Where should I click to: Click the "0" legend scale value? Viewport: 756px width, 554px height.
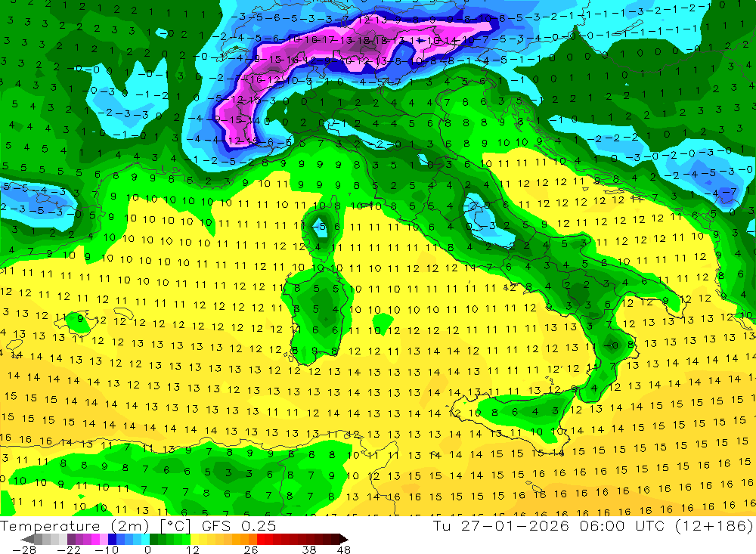(147, 549)
